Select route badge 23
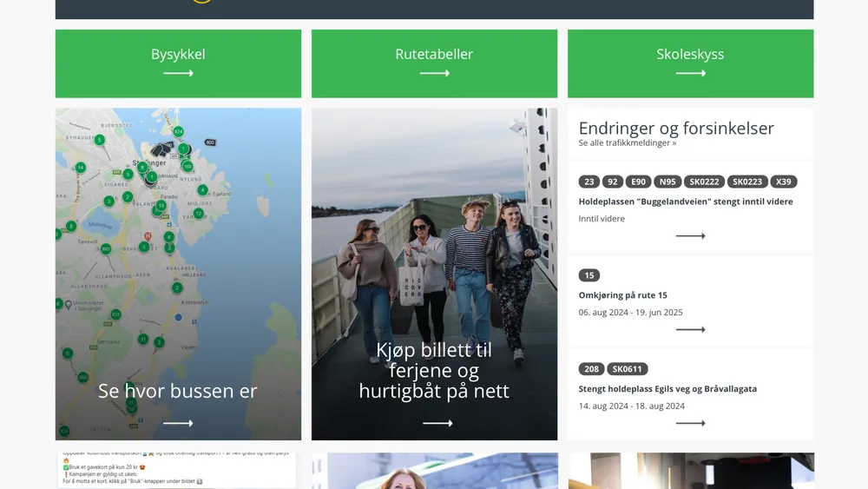The width and height of the screenshot is (868, 489). click(x=589, y=182)
